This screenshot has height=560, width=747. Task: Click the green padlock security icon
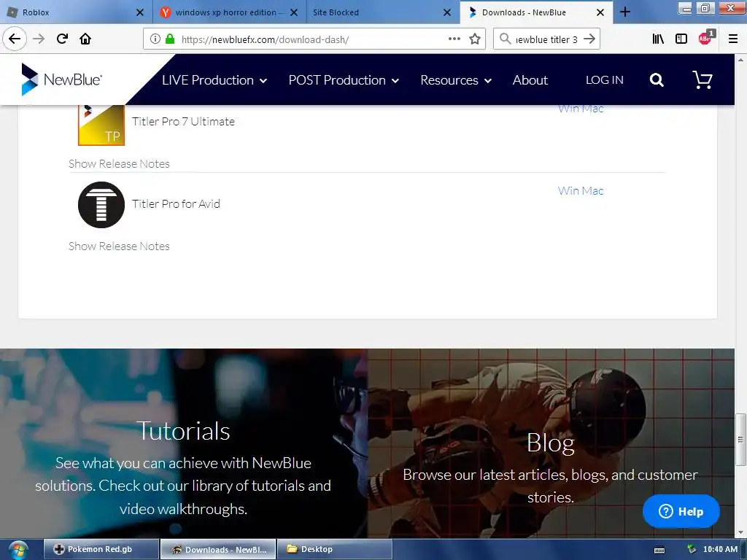pyautogui.click(x=169, y=39)
